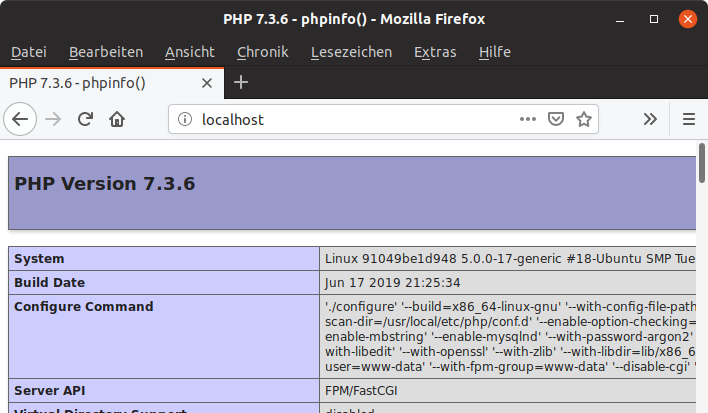The image size is (708, 413).
Task: Select the Server API row label
Action: 50,390
